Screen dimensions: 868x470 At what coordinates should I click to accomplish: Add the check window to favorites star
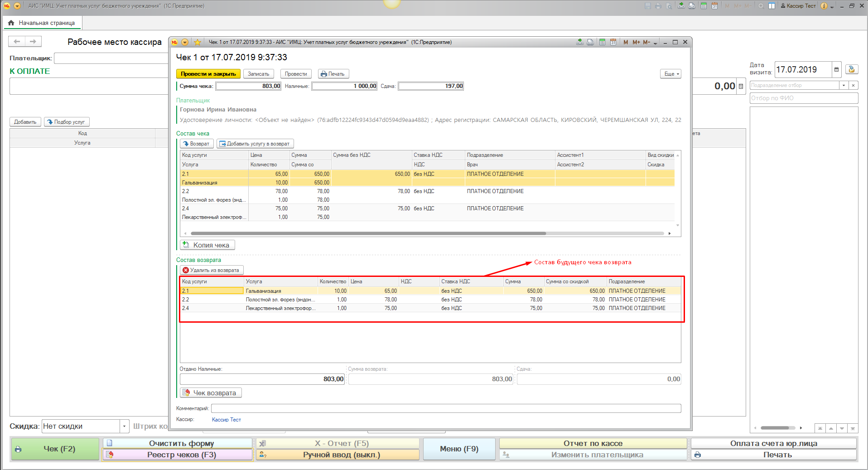click(198, 42)
